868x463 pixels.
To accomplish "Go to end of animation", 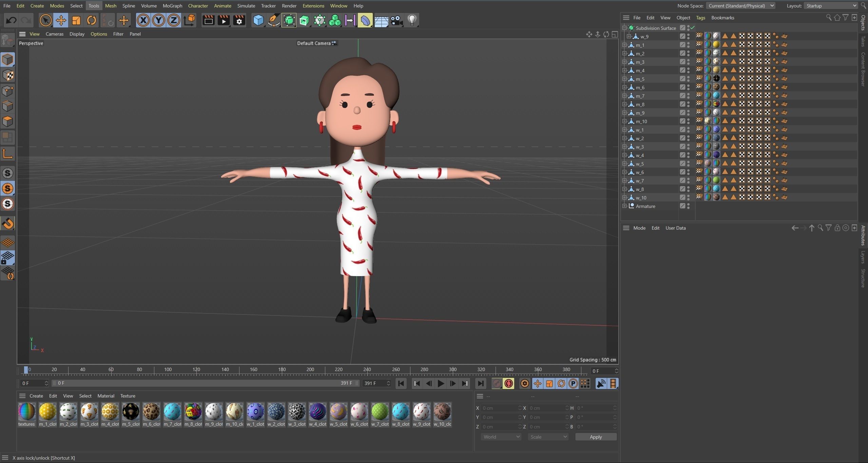I will pyautogui.click(x=481, y=383).
